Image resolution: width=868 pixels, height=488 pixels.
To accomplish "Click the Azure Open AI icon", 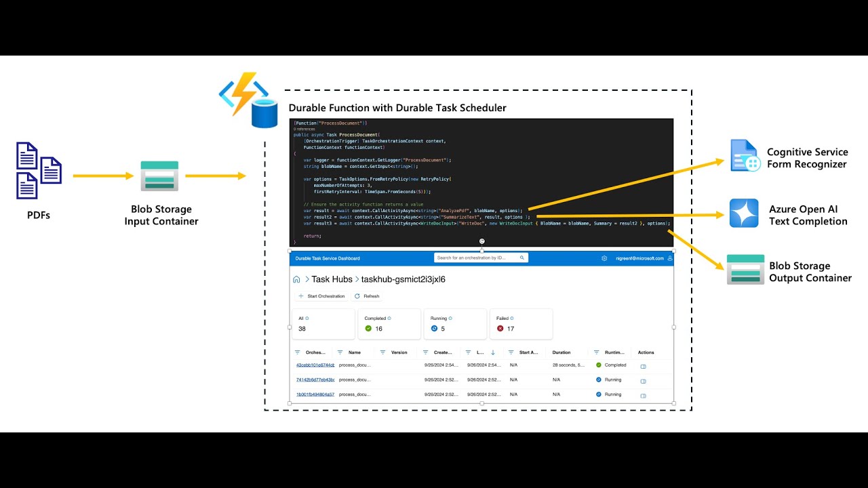I will tap(744, 213).
